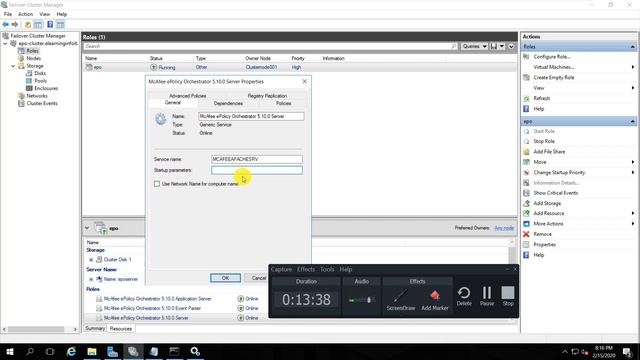640x360 pixels.
Task: Select Networks in the cluster tree
Action: [37, 96]
